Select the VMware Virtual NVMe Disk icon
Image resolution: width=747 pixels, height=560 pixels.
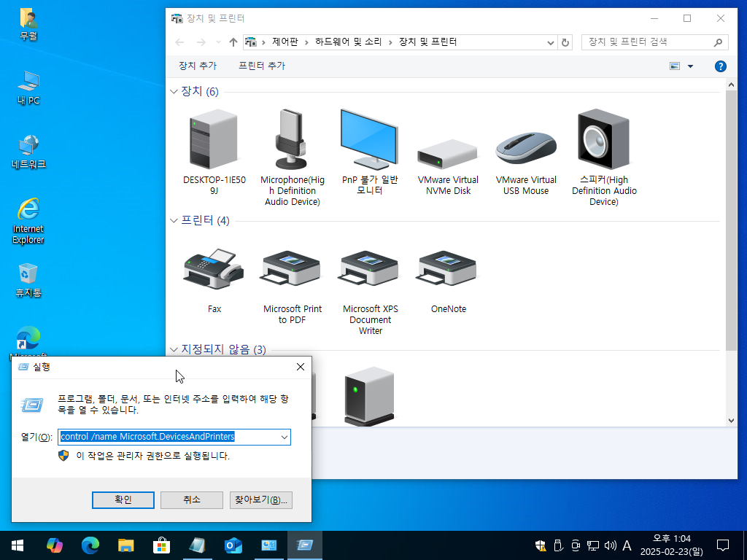tap(448, 167)
